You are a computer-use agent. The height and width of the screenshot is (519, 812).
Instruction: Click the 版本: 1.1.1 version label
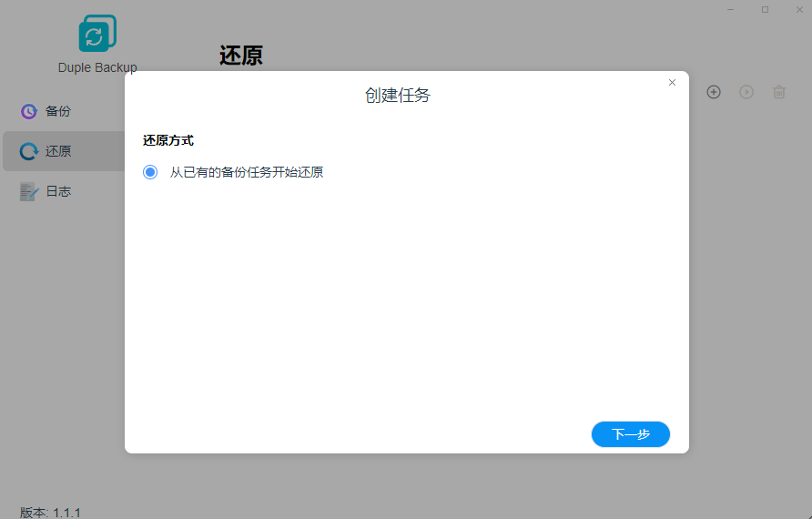(51, 513)
